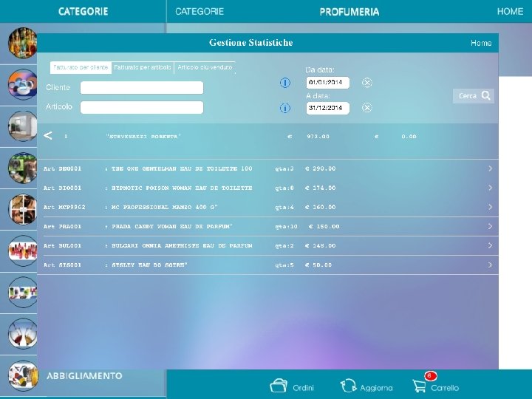This screenshot has height=399, width=532.
Task: Expand row THE ONE GENTLEMAN chevron
Action: [x=491, y=168]
